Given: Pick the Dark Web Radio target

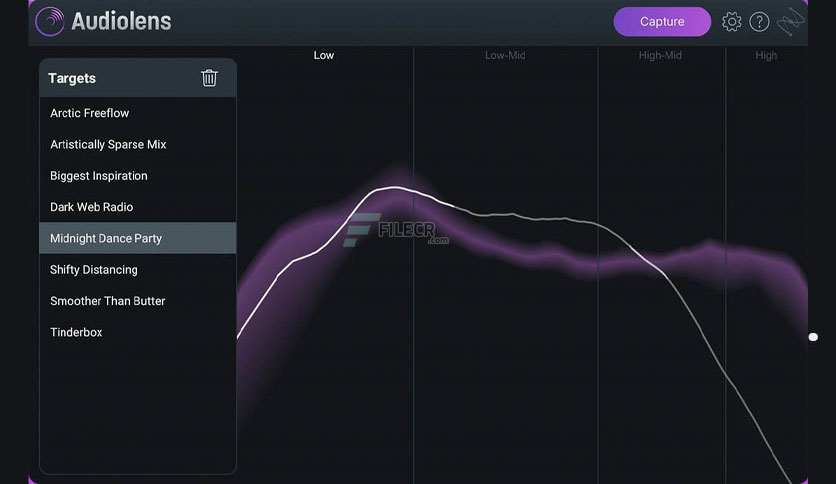Looking at the screenshot, I should pyautogui.click(x=138, y=207).
